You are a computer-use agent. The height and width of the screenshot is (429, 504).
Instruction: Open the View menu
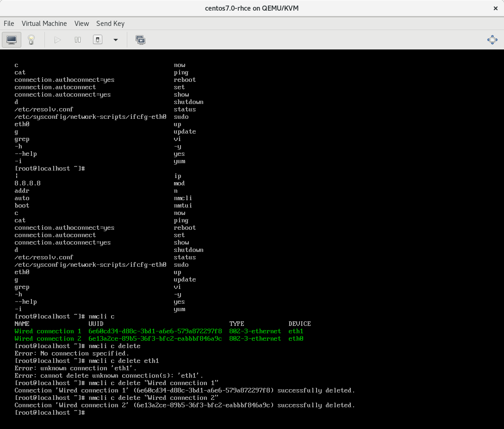click(x=81, y=24)
